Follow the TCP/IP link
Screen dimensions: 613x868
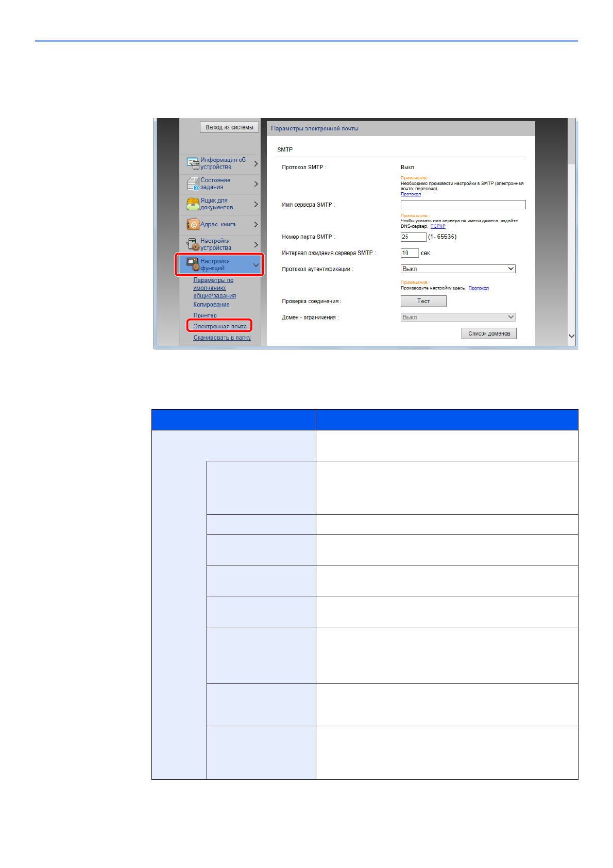(x=438, y=226)
